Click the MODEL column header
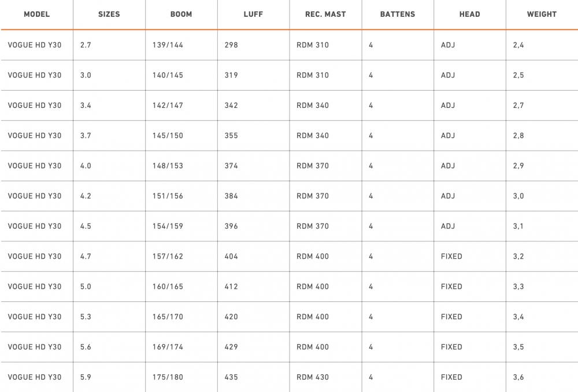 [37, 14]
